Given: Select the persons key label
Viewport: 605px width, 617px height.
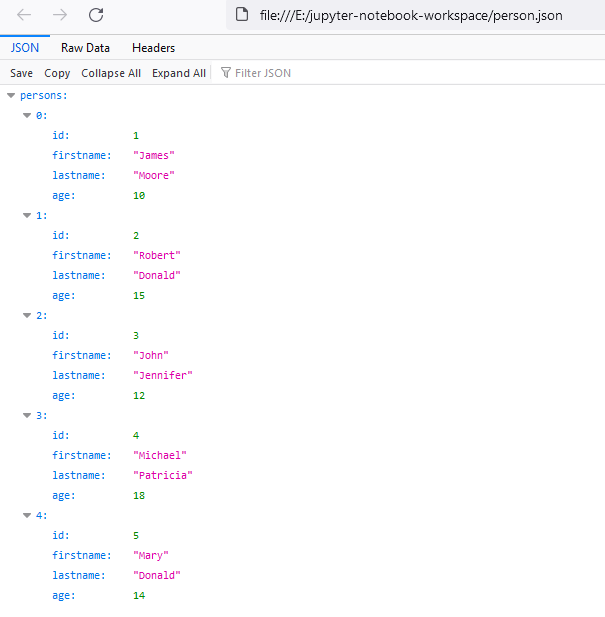Looking at the screenshot, I should coord(44,96).
